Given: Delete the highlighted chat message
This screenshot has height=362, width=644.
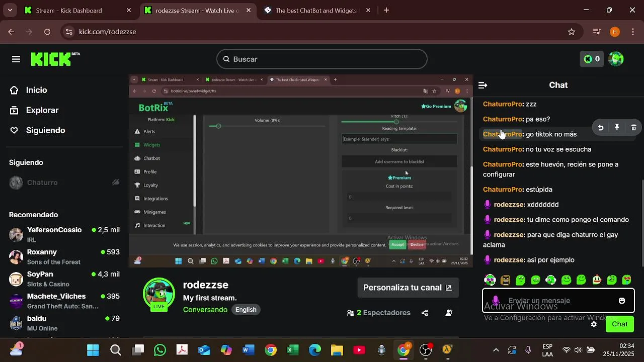Looking at the screenshot, I should (633, 128).
